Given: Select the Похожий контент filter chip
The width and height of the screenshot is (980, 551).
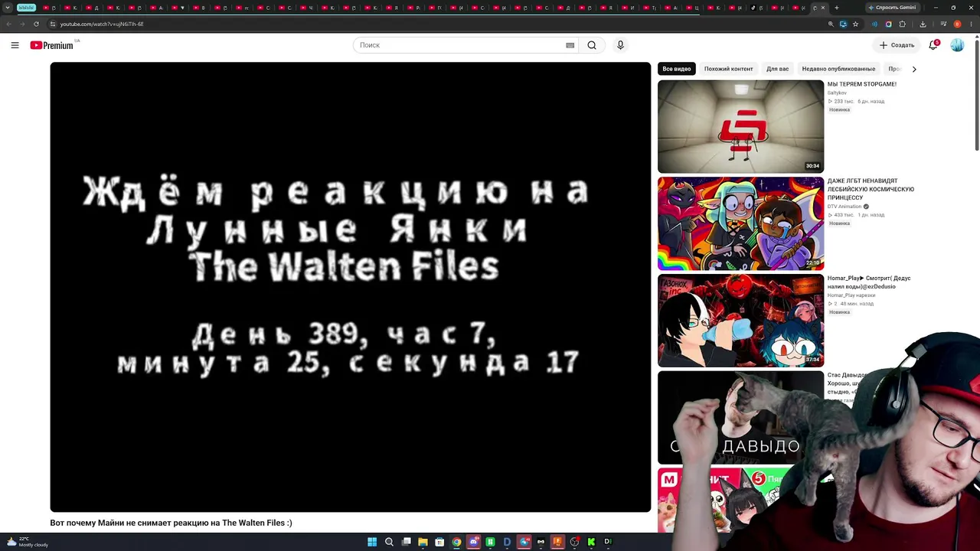Looking at the screenshot, I should click(729, 69).
